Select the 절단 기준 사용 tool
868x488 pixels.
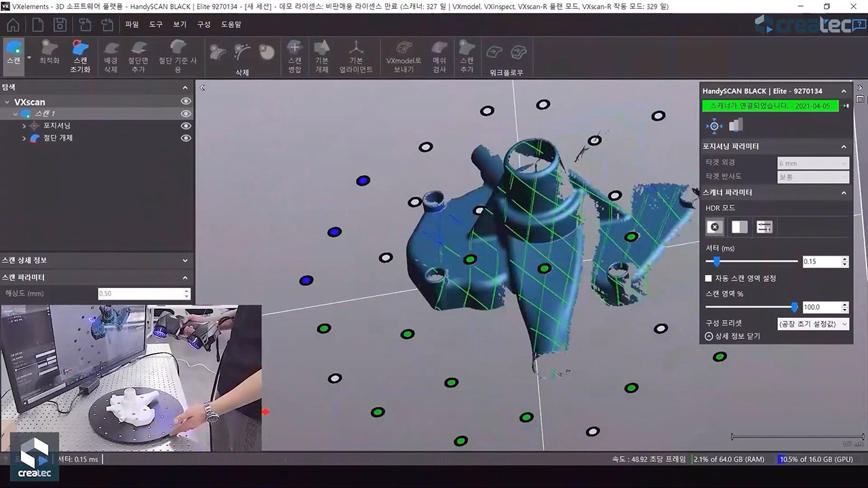tap(178, 57)
